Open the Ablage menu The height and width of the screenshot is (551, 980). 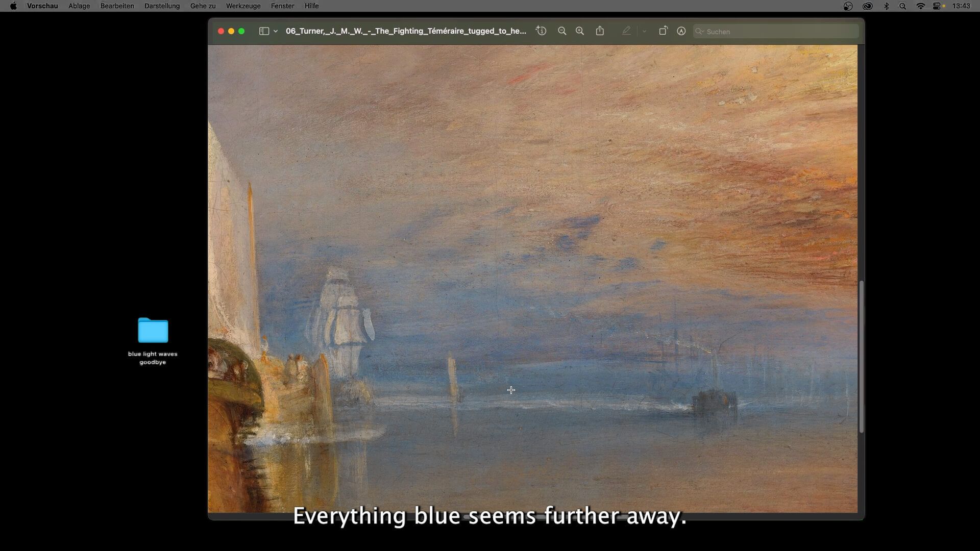(79, 6)
